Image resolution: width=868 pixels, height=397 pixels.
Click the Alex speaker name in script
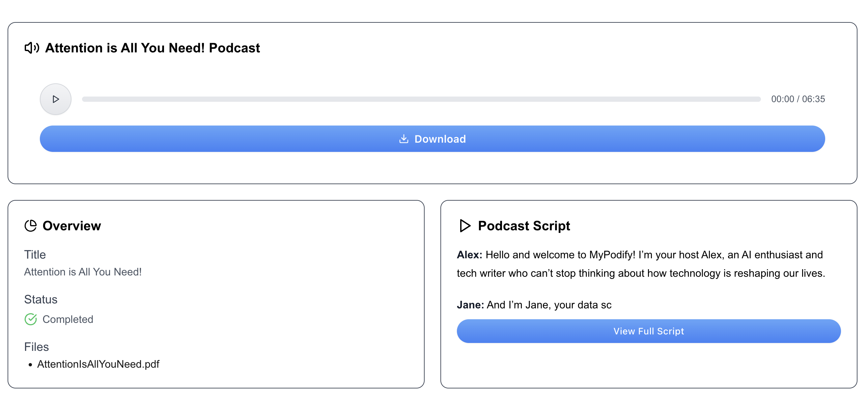pos(469,254)
